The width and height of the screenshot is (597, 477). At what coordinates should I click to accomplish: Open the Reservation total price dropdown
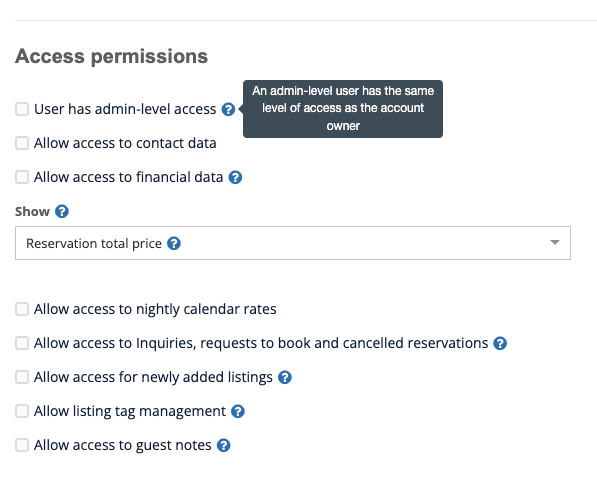(x=293, y=243)
